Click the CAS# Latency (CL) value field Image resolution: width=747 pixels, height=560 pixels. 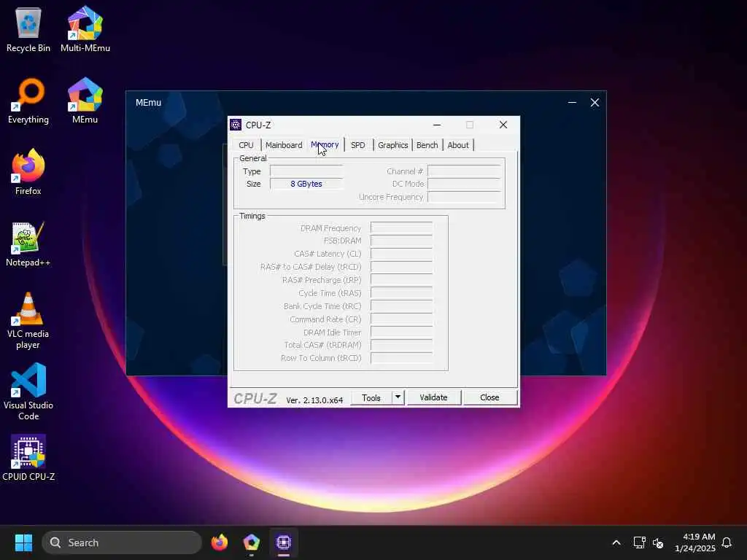click(401, 254)
